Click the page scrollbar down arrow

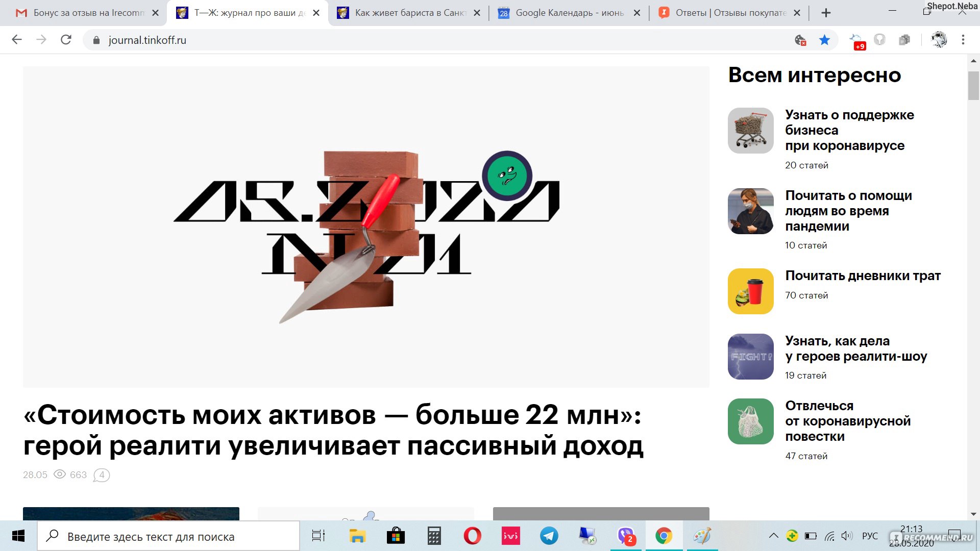973,514
